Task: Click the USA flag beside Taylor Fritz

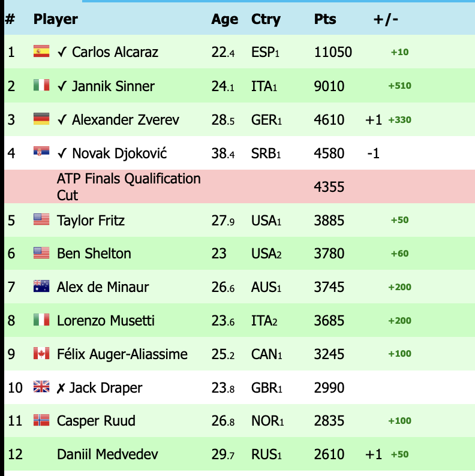Action: point(41,220)
